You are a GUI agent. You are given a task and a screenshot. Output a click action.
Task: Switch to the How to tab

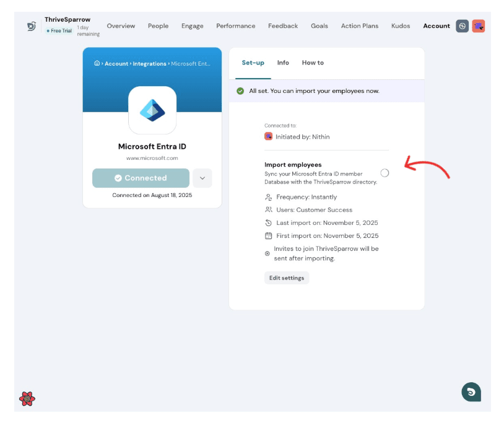(x=313, y=63)
